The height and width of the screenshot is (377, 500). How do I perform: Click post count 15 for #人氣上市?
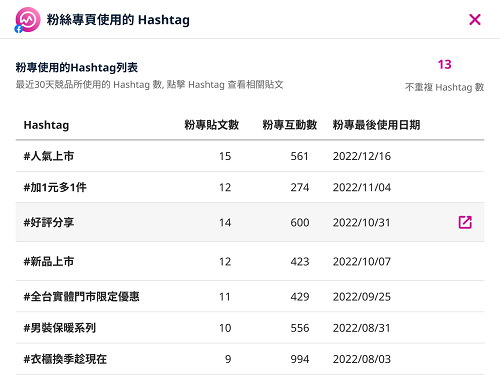[225, 156]
